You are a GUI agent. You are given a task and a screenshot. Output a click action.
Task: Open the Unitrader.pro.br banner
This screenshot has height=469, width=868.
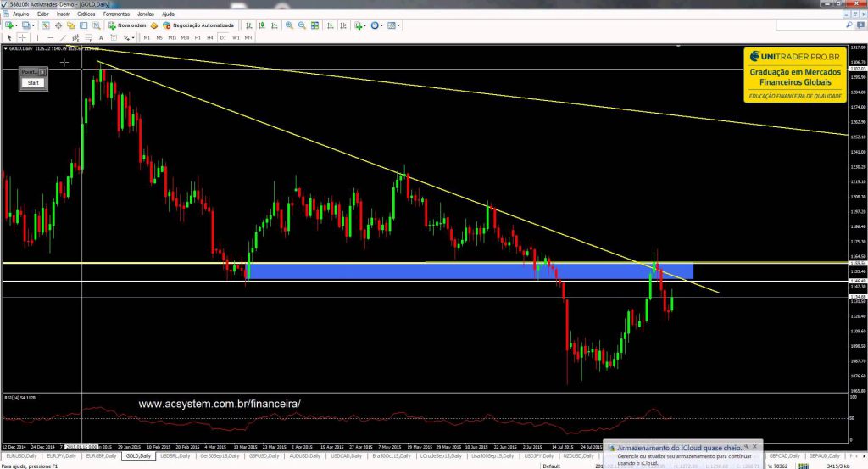click(x=795, y=75)
